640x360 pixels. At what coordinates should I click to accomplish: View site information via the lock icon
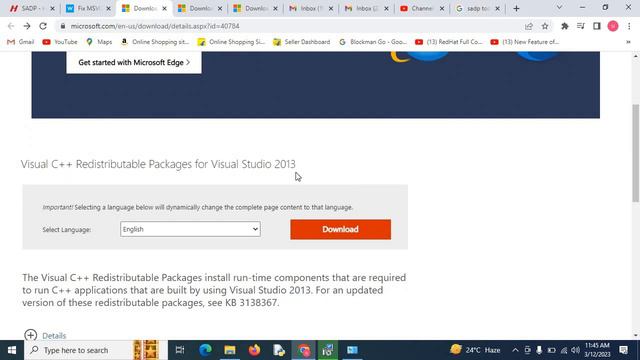[62, 26]
